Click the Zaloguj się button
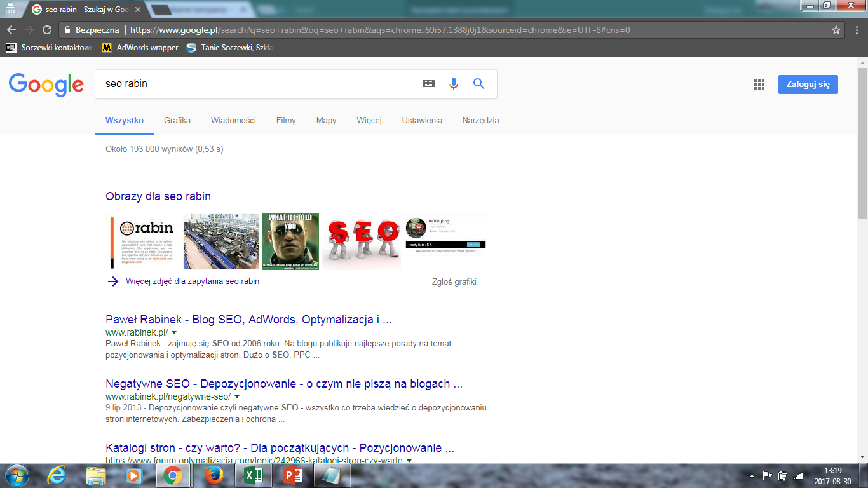Screen dimensions: 868x488 tap(808, 85)
